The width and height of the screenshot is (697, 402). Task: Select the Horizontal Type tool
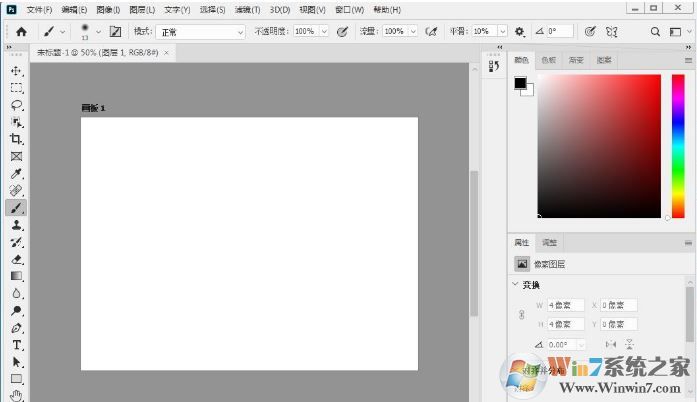pyautogui.click(x=16, y=344)
